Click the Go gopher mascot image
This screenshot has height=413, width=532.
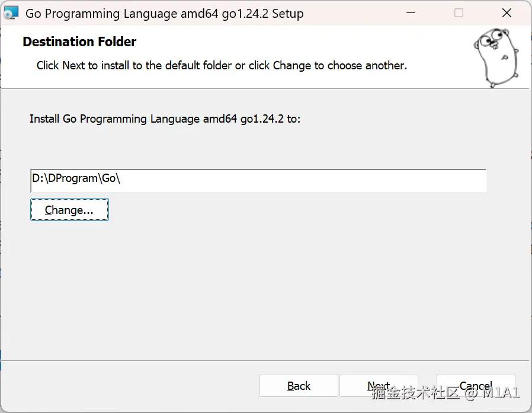pos(496,58)
